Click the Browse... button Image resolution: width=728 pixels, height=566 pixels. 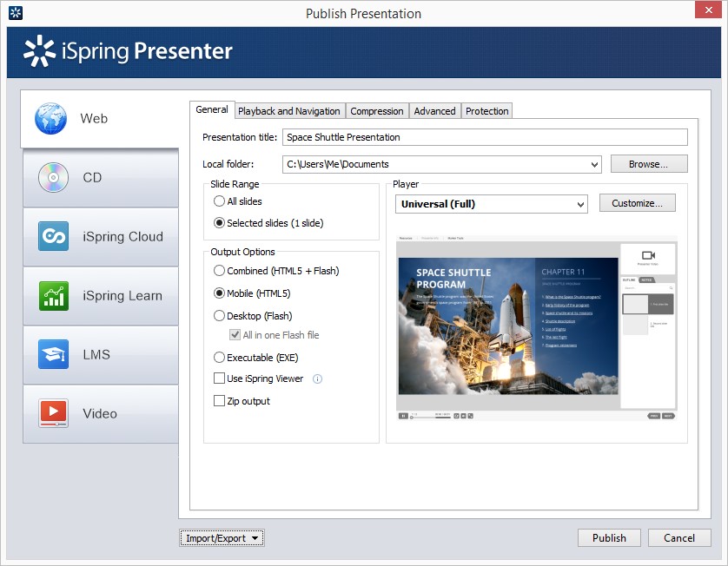click(x=649, y=164)
